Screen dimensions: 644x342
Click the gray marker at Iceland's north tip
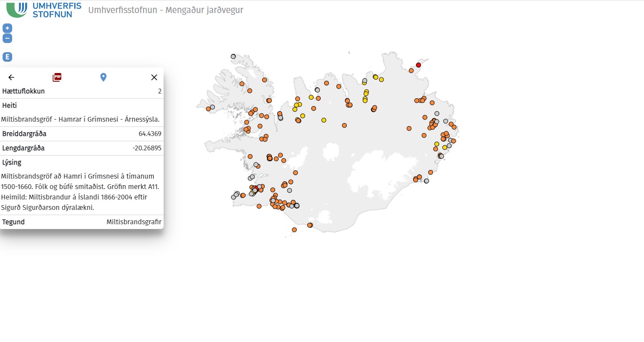tap(233, 56)
